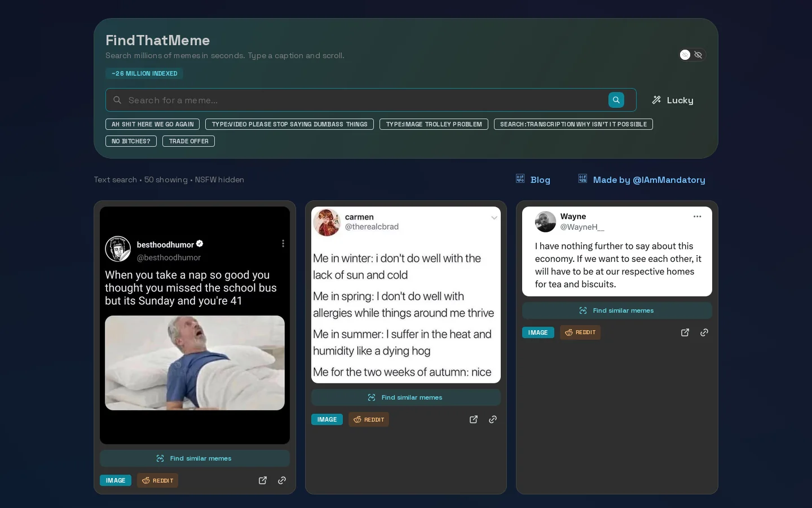Open 'Made by @IAmMandatory' link
This screenshot has width=812, height=508.
tap(642, 179)
